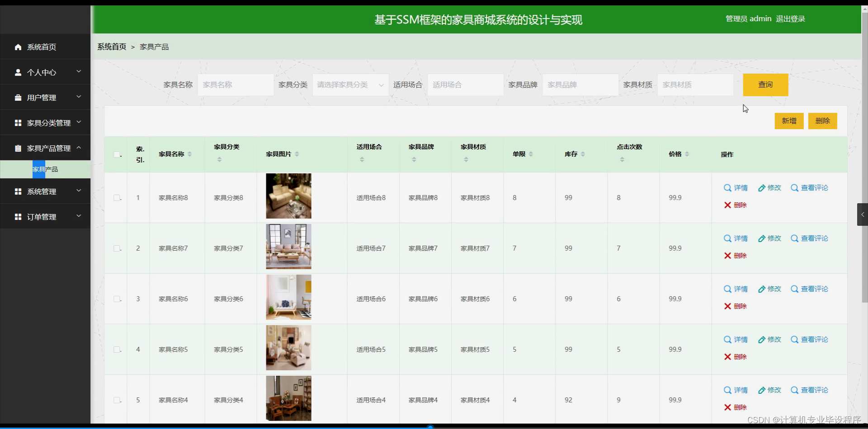Check the checkbox for 家具名称5 row
The width and height of the screenshot is (868, 429).
tap(117, 349)
